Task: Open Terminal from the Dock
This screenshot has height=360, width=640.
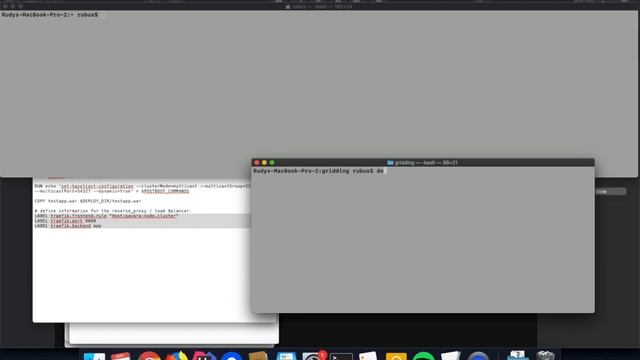Action: 341,356
